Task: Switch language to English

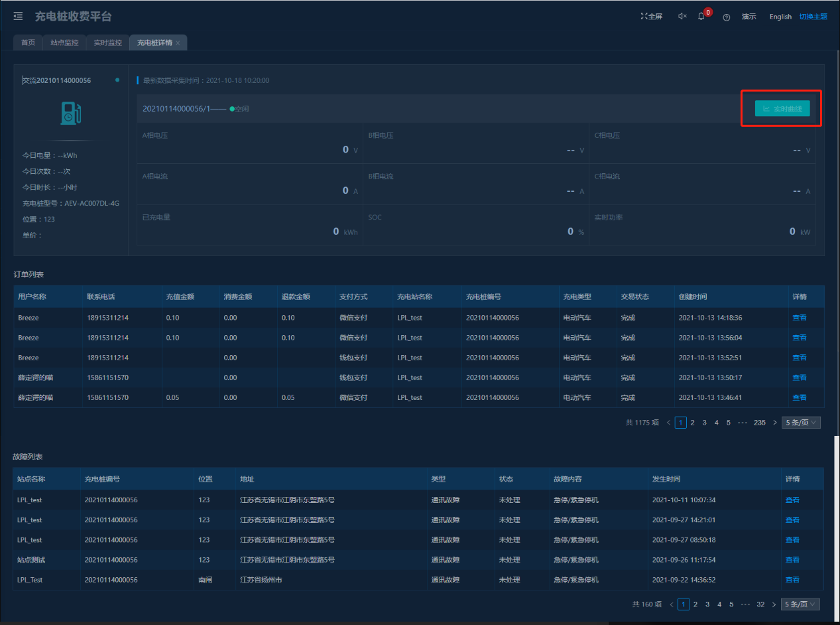Action: (x=780, y=17)
